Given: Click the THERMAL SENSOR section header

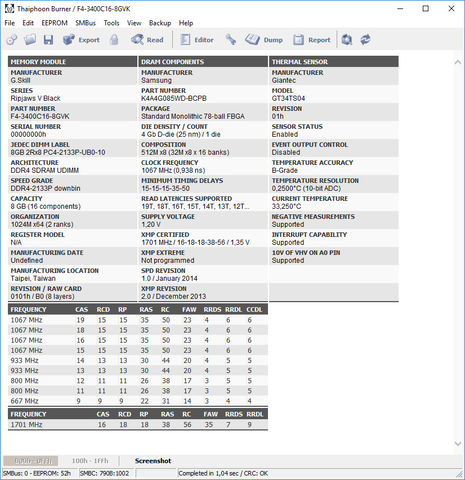Looking at the screenshot, I should click(334, 62).
